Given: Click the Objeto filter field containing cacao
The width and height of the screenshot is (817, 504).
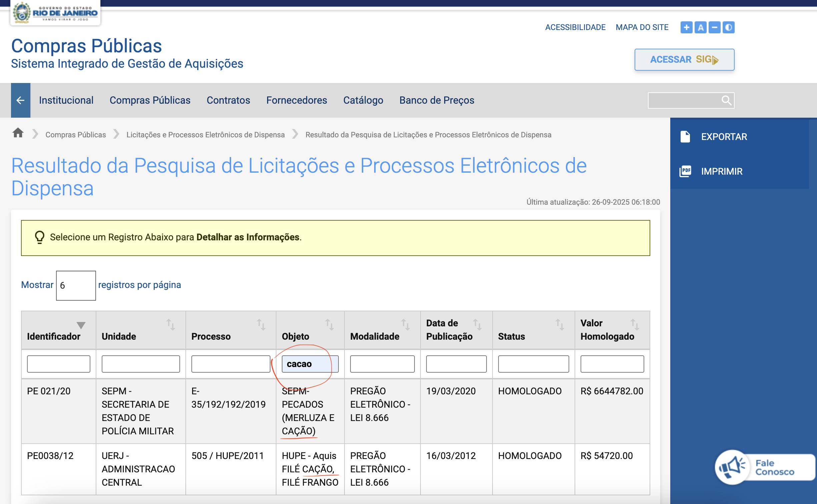Looking at the screenshot, I should point(310,364).
